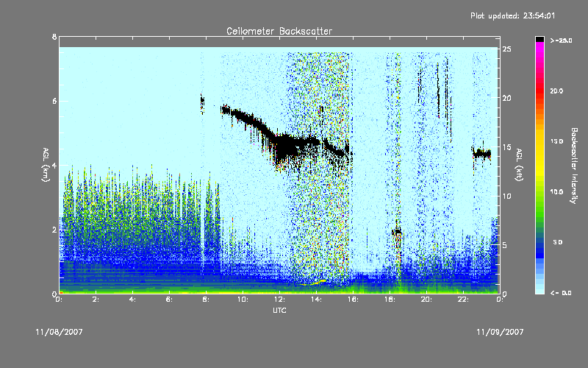Select the "11/08/2007" start date label
The height and width of the screenshot is (368, 588).
click(60, 332)
